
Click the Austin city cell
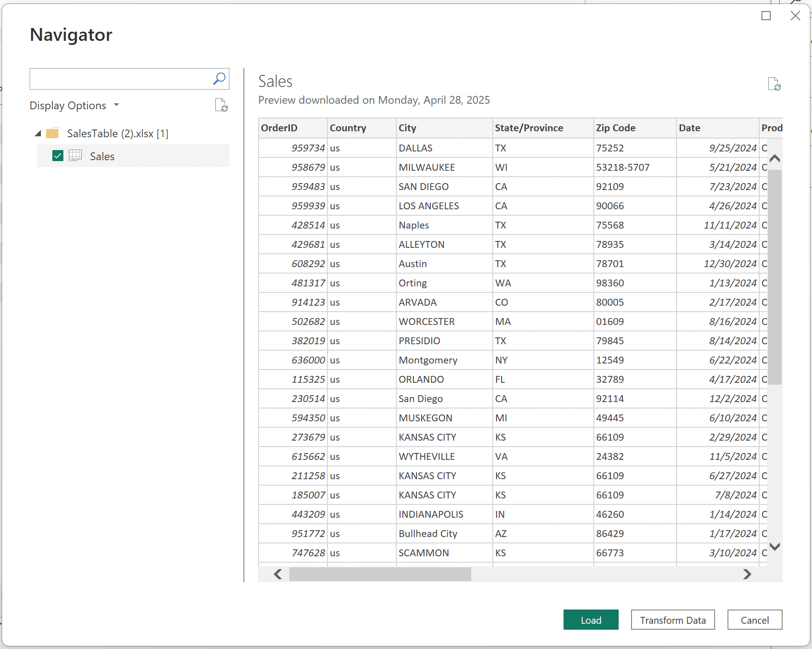(x=445, y=264)
